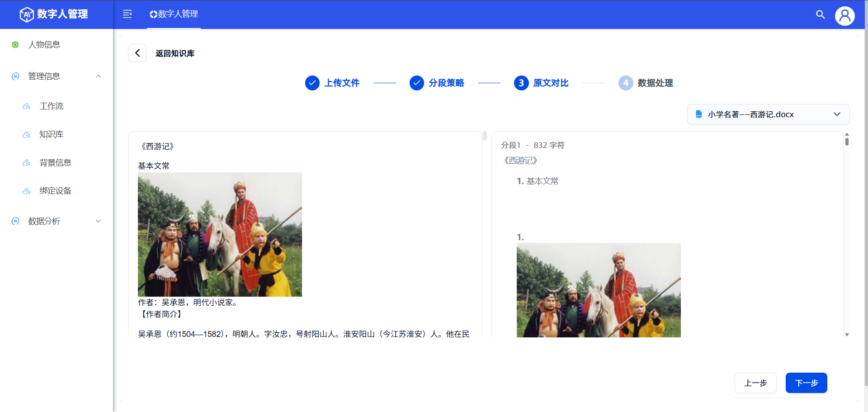Click the cloud icon beside 绑定设备
The image size is (868, 412).
coord(27,191)
